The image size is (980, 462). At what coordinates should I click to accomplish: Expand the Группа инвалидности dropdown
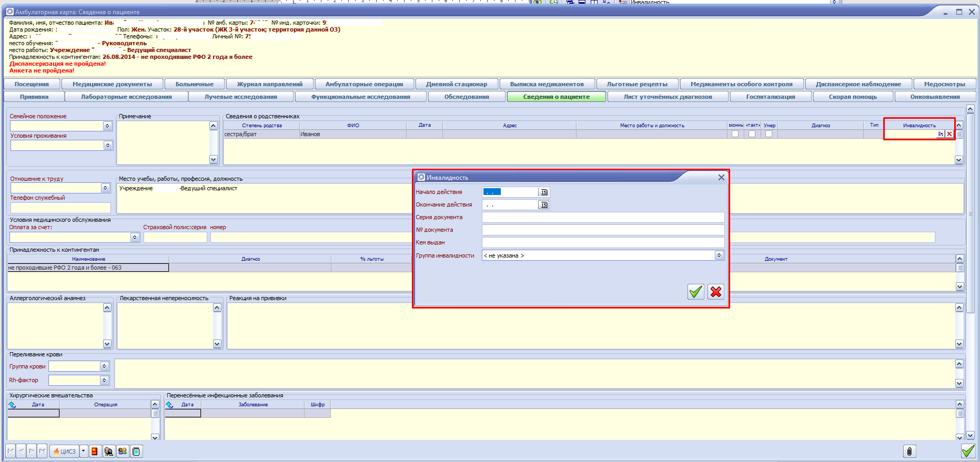point(719,255)
